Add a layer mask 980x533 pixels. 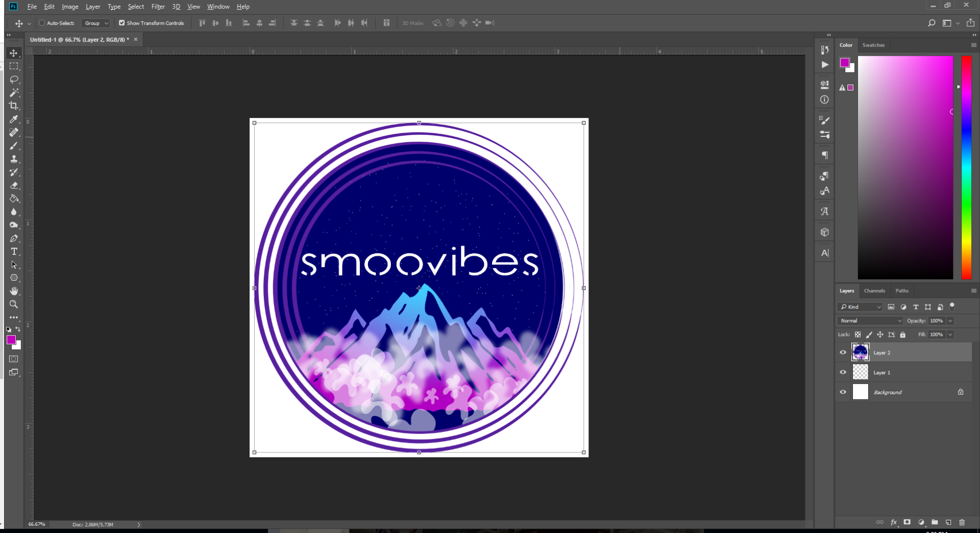coord(907,522)
